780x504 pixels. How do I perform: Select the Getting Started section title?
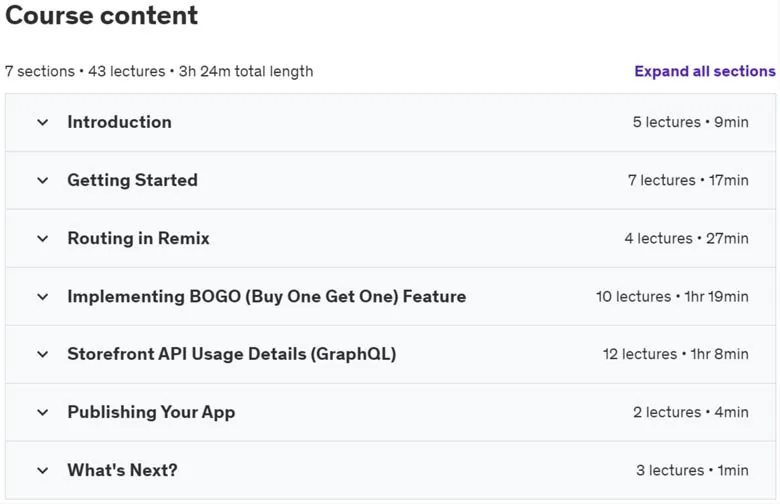pos(132,180)
